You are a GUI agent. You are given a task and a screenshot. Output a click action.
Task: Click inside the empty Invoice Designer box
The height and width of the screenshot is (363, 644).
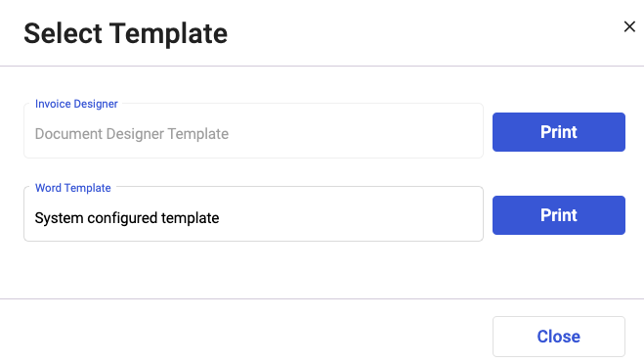(x=253, y=131)
